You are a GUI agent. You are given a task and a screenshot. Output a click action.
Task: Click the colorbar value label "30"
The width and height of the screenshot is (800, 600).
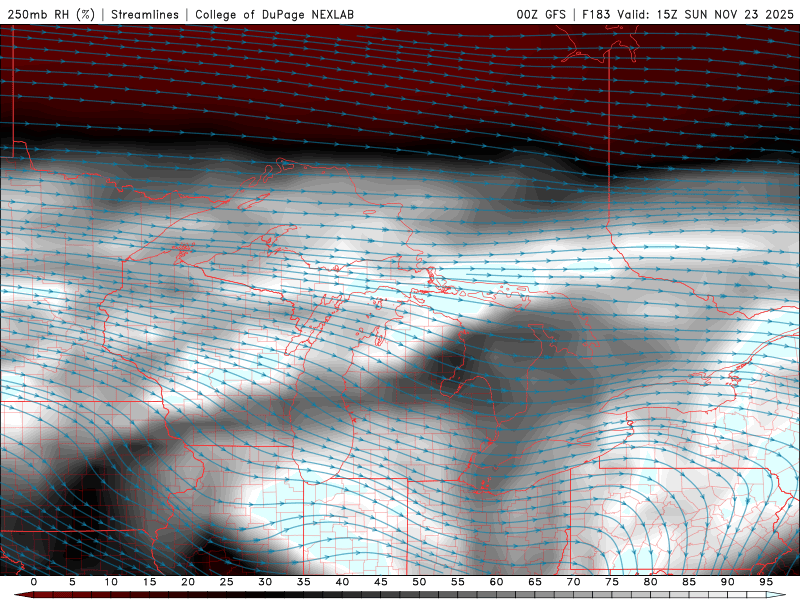[x=265, y=582]
